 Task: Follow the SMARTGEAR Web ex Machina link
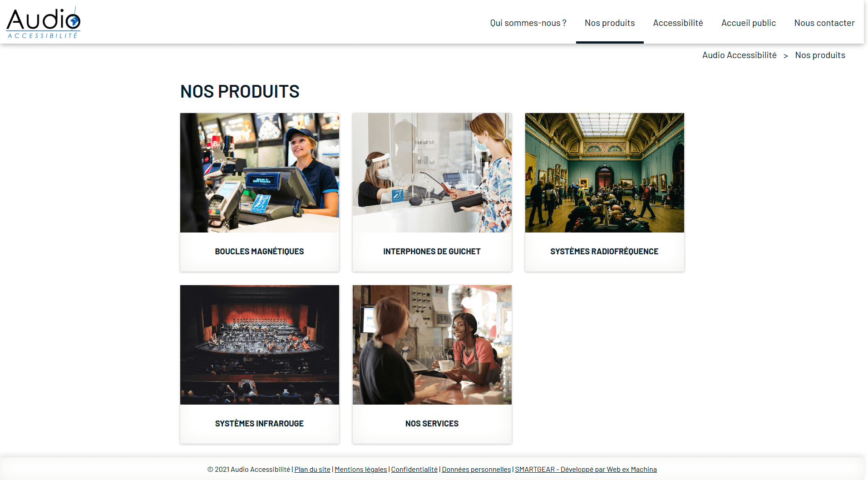tap(586, 469)
